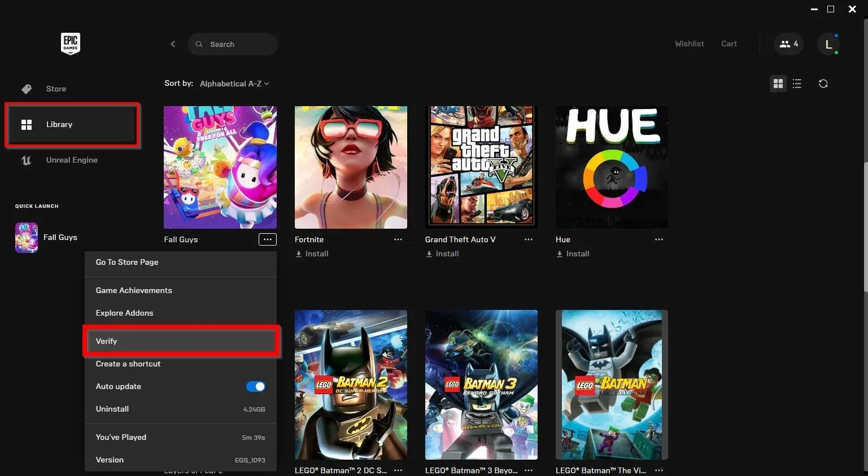Open the Fall Guys cover thumbnail
The image size is (868, 476).
coord(220,167)
